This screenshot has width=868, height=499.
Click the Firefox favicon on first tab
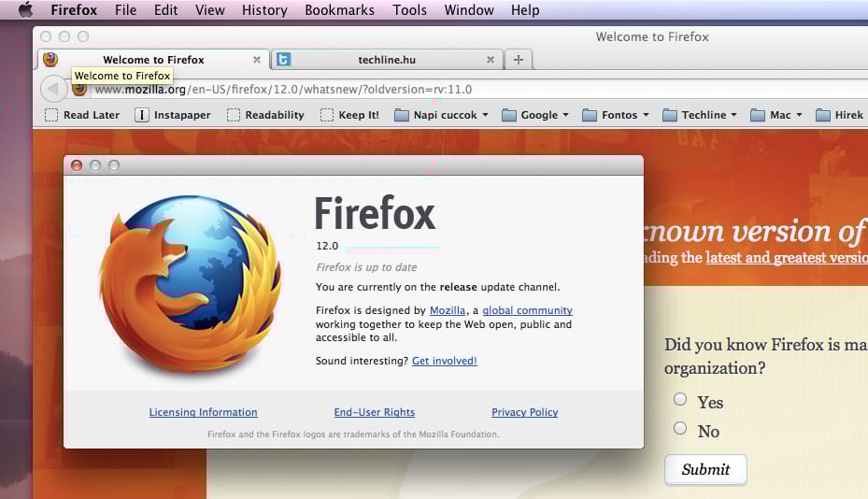tap(50, 59)
